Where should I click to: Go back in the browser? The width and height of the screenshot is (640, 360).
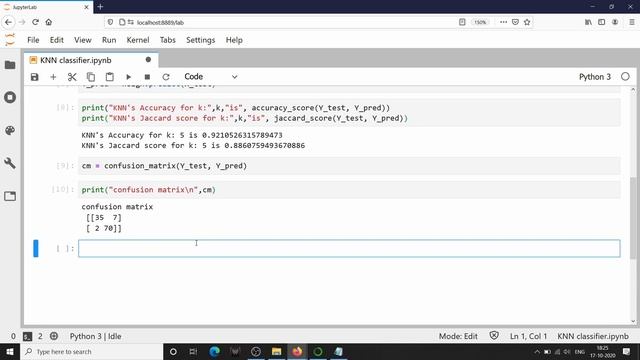9,22
